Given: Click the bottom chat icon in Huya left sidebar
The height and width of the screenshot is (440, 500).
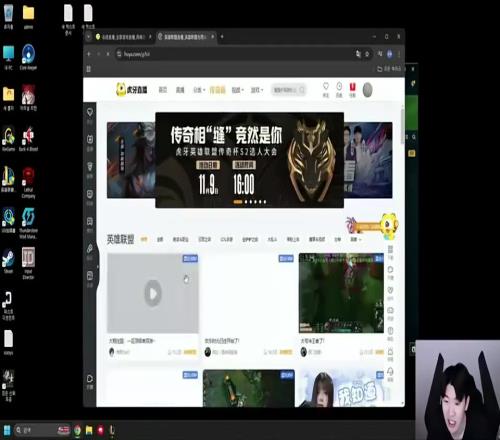Looking at the screenshot, I should pyautogui.click(x=90, y=379).
